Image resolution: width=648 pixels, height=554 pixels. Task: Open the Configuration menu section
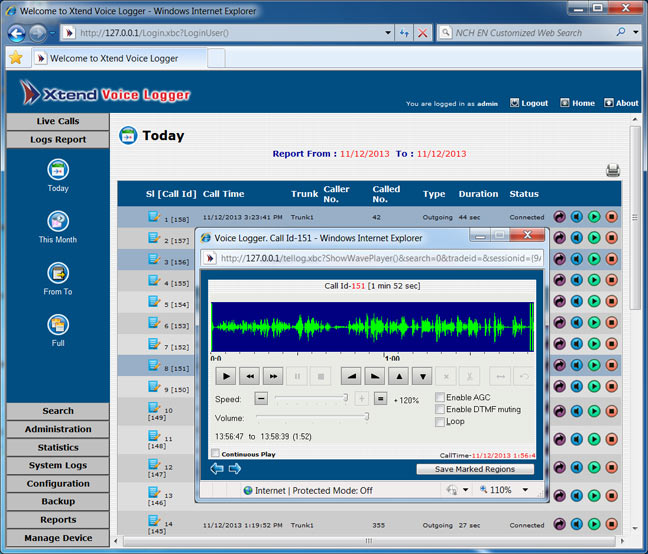point(58,484)
